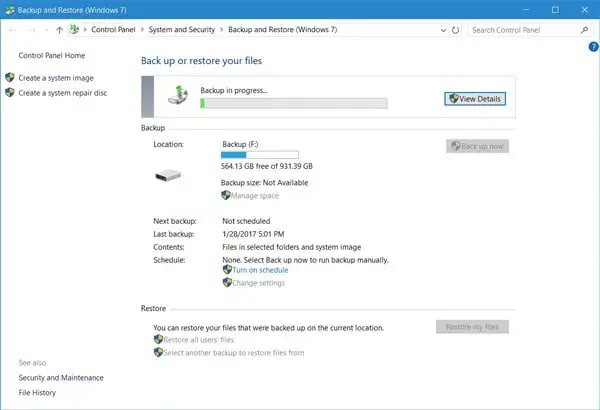This screenshot has width=600, height=410.
Task: Open Help via the question mark icon
Action: (x=591, y=46)
